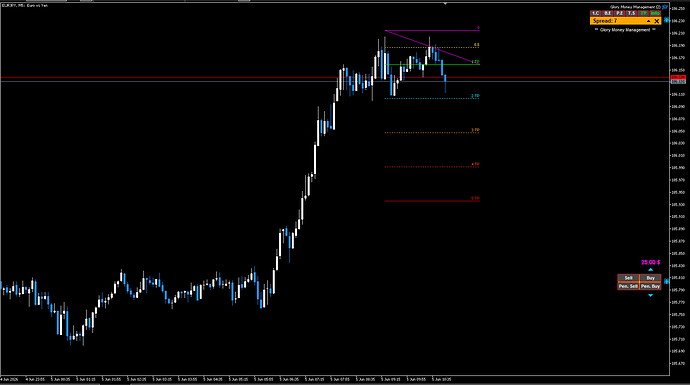Collapse the Spread panel with up arrow
Viewport: 690px width, 385px height.
point(648,21)
